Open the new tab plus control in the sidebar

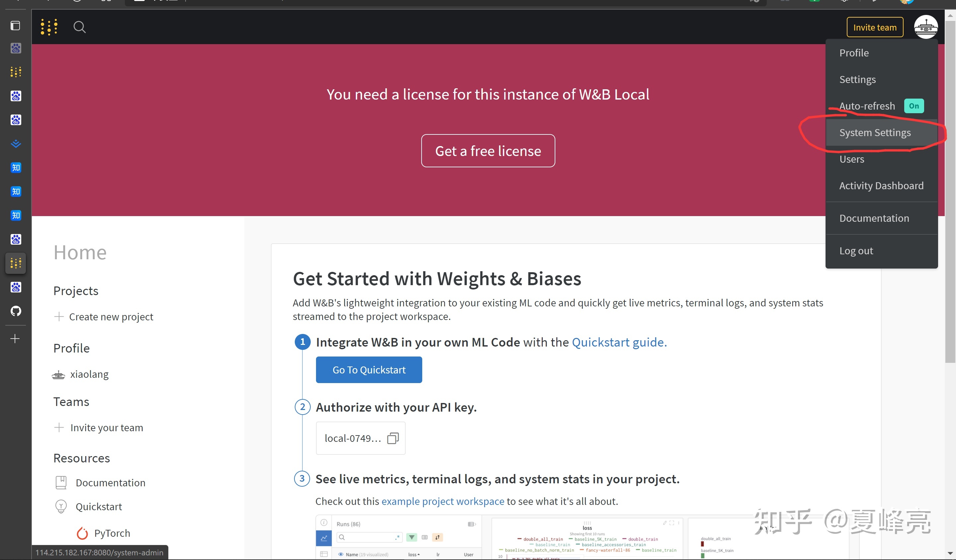pyautogui.click(x=16, y=338)
